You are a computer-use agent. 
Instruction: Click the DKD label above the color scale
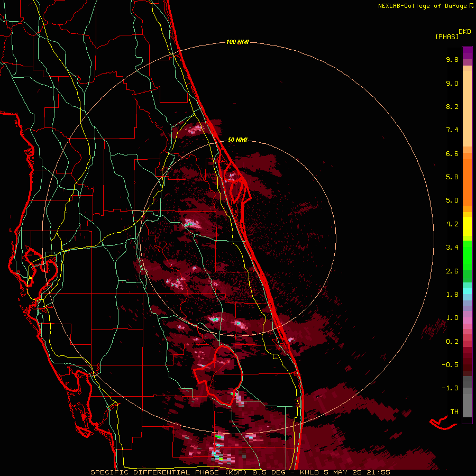(465, 32)
